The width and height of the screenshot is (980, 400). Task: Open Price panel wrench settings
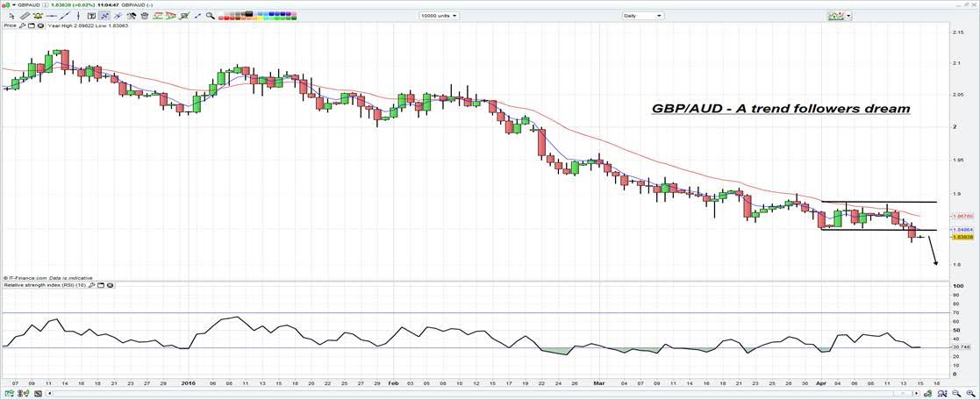[24, 25]
